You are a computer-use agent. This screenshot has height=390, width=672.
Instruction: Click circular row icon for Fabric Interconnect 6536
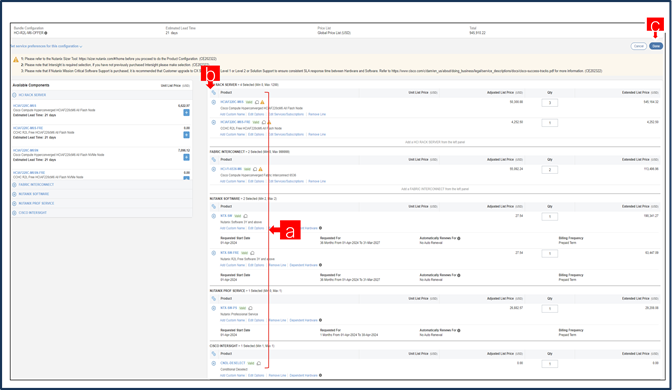[213, 169]
